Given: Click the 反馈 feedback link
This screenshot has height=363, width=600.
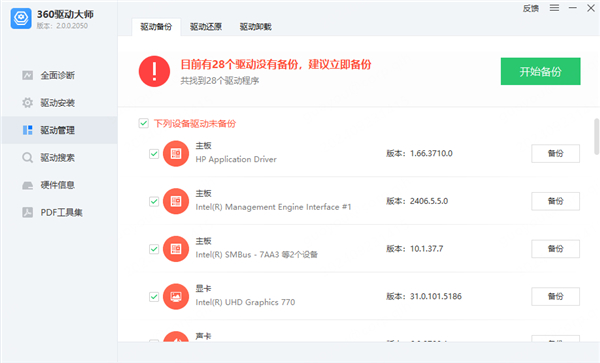Looking at the screenshot, I should coord(531,8).
